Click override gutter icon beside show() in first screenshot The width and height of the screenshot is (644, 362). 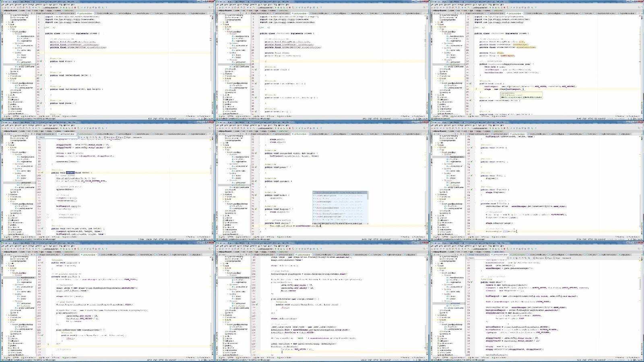pos(41,61)
